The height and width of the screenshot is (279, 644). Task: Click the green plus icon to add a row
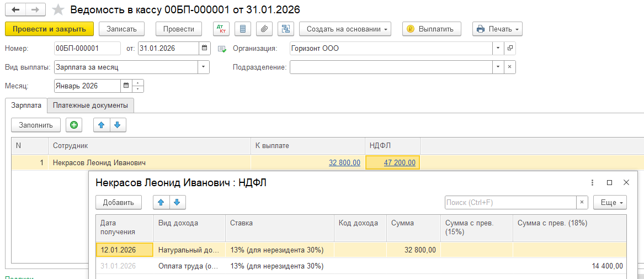pyautogui.click(x=74, y=125)
